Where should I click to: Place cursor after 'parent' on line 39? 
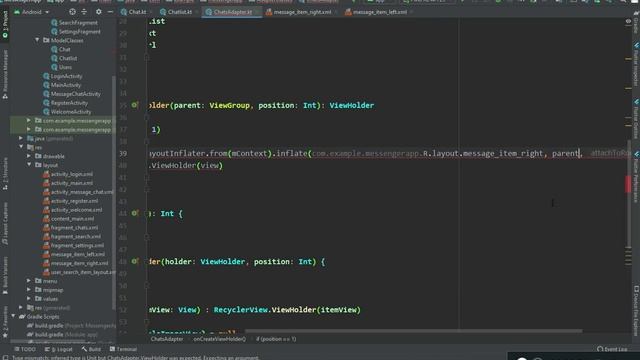point(580,154)
